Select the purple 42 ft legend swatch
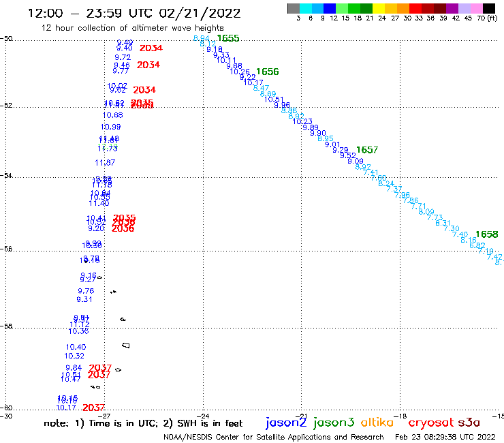The height and width of the screenshot is (443, 504). click(452, 8)
